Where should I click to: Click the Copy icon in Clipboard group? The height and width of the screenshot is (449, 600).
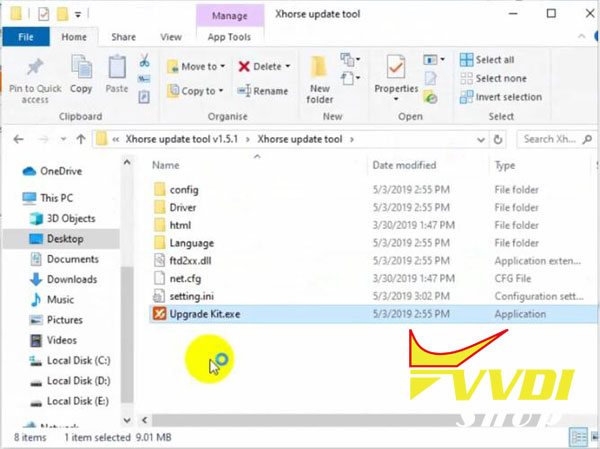point(81,67)
